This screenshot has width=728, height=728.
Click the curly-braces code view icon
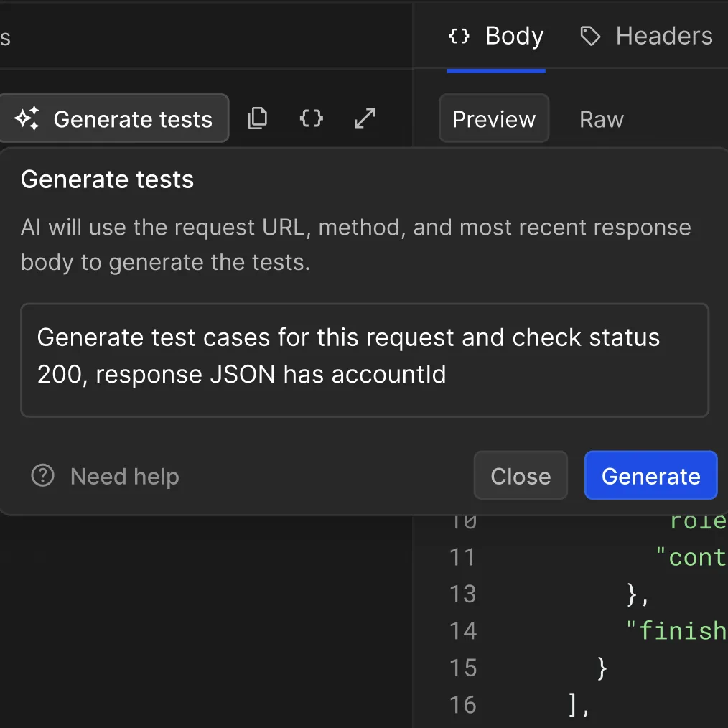(x=311, y=118)
